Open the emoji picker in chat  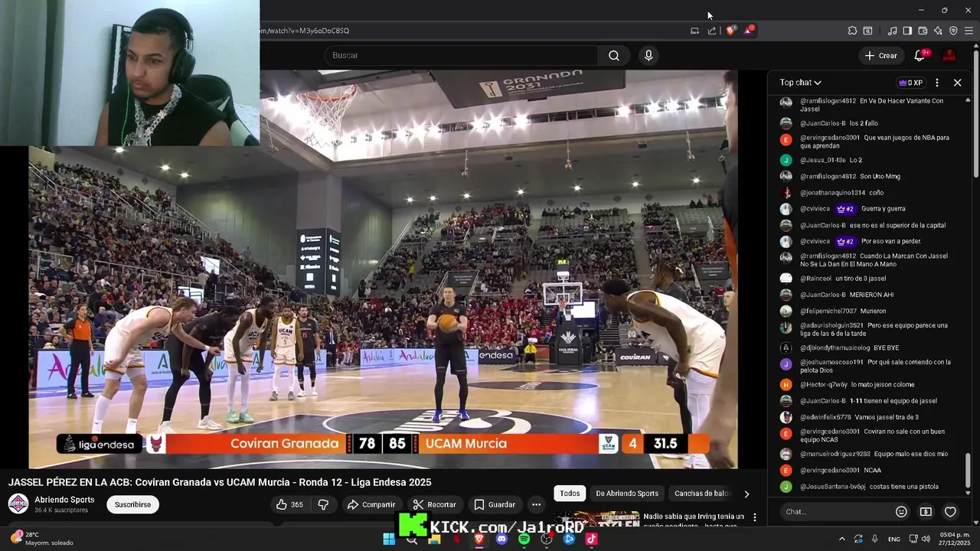click(901, 511)
